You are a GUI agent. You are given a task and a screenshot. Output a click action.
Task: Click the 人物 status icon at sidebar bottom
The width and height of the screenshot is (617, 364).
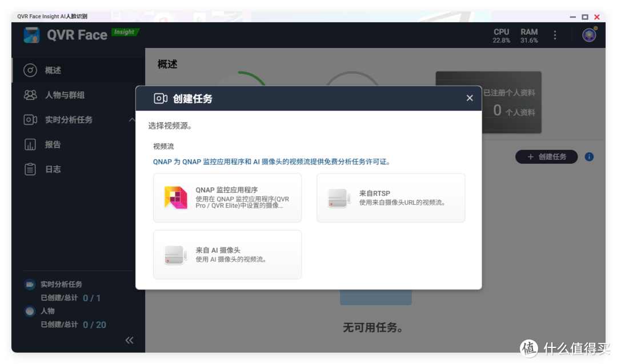(30, 311)
